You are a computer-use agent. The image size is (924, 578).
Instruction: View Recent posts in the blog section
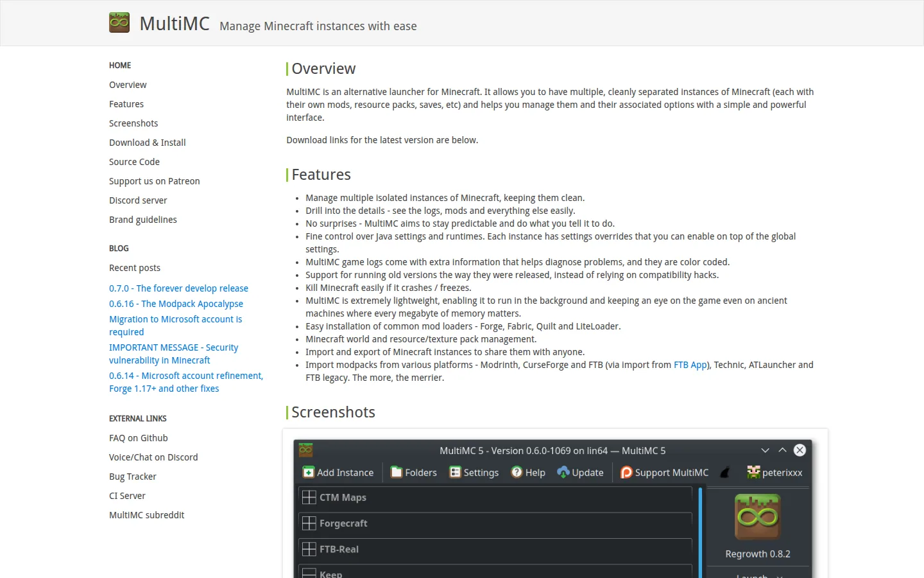(x=135, y=268)
